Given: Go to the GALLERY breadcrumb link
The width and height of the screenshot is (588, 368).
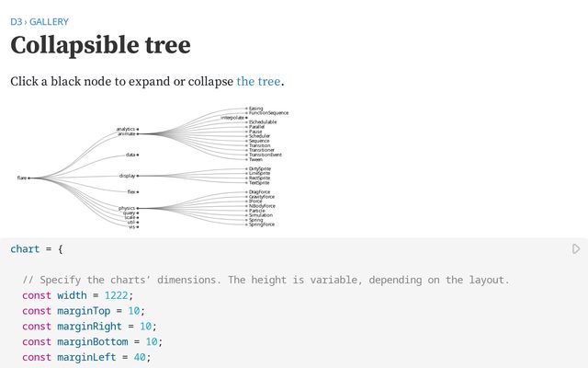Looking at the screenshot, I should [49, 21].
